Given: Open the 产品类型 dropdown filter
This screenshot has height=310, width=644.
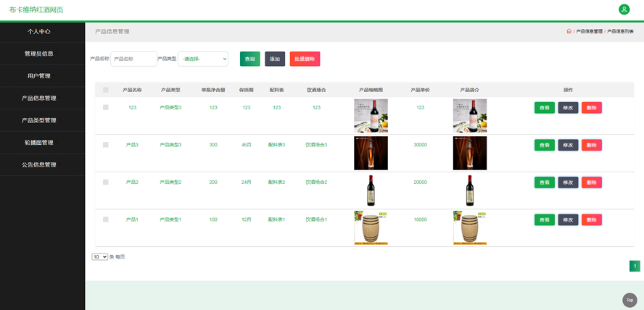Looking at the screenshot, I should 203,59.
